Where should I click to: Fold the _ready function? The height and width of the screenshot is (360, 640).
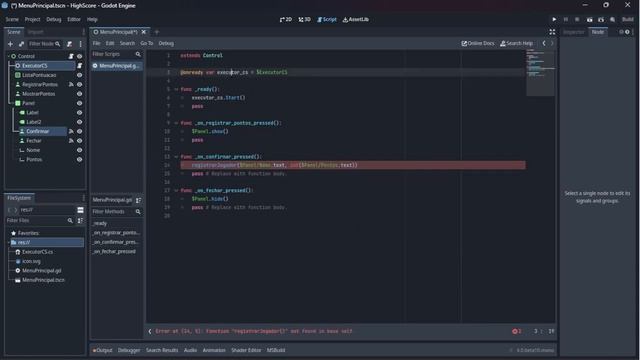click(176, 89)
